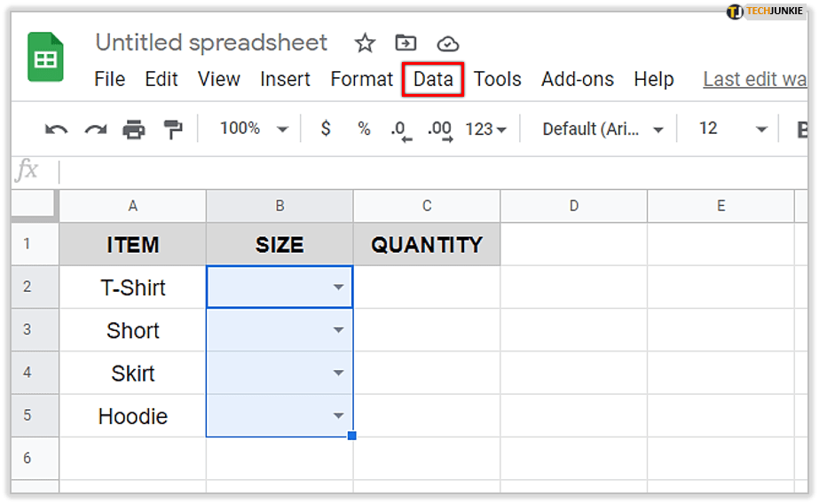
Task: Open the Format menu
Action: [361, 79]
